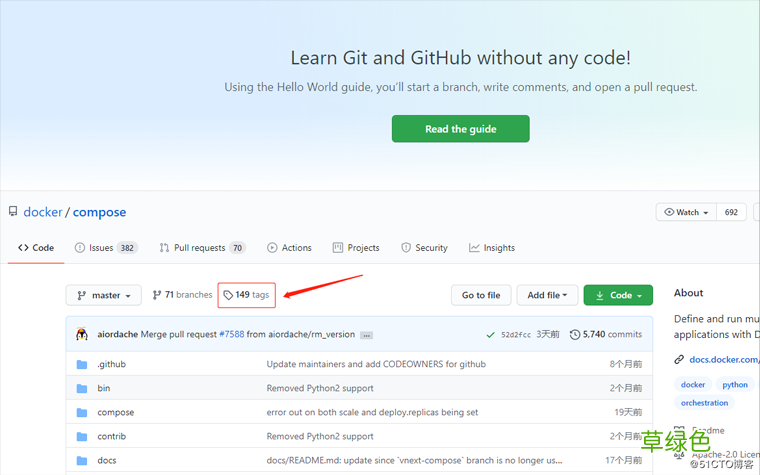Select the docker topic tag
760x475 pixels.
tap(693, 384)
